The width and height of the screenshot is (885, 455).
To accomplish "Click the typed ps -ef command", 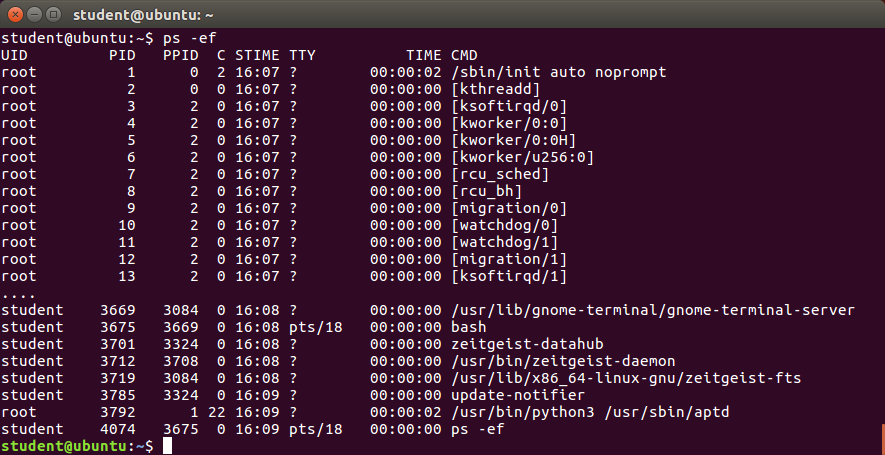I will pyautogui.click(x=190, y=38).
